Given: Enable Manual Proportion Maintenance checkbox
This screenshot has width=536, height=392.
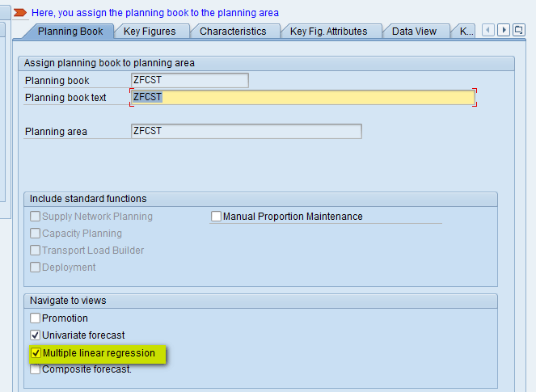Looking at the screenshot, I should tap(216, 217).
